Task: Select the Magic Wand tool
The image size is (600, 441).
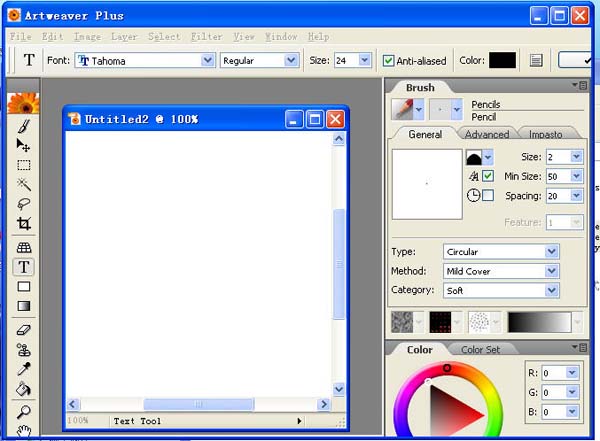Action: 24,185
